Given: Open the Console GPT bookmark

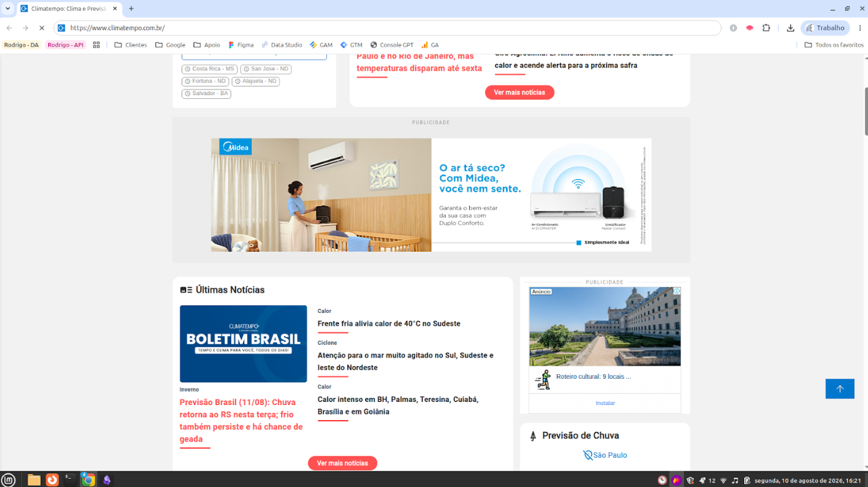Looking at the screenshot, I should (392, 45).
